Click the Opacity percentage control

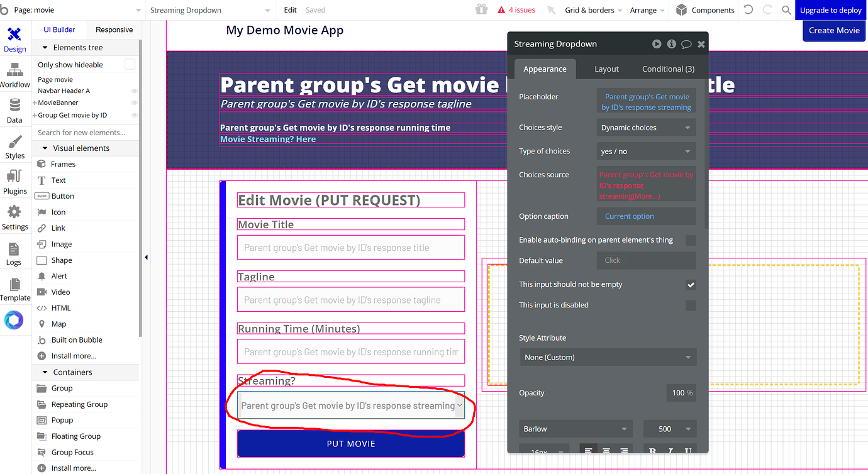(x=681, y=392)
